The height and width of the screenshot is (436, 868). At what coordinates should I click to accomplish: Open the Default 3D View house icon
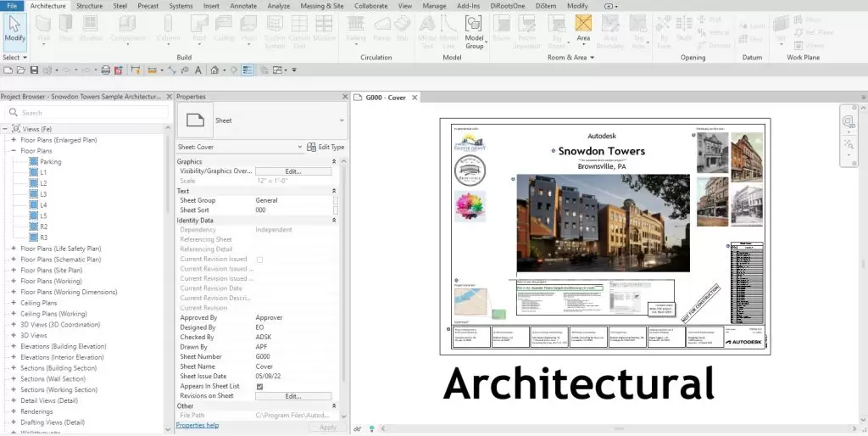point(215,70)
